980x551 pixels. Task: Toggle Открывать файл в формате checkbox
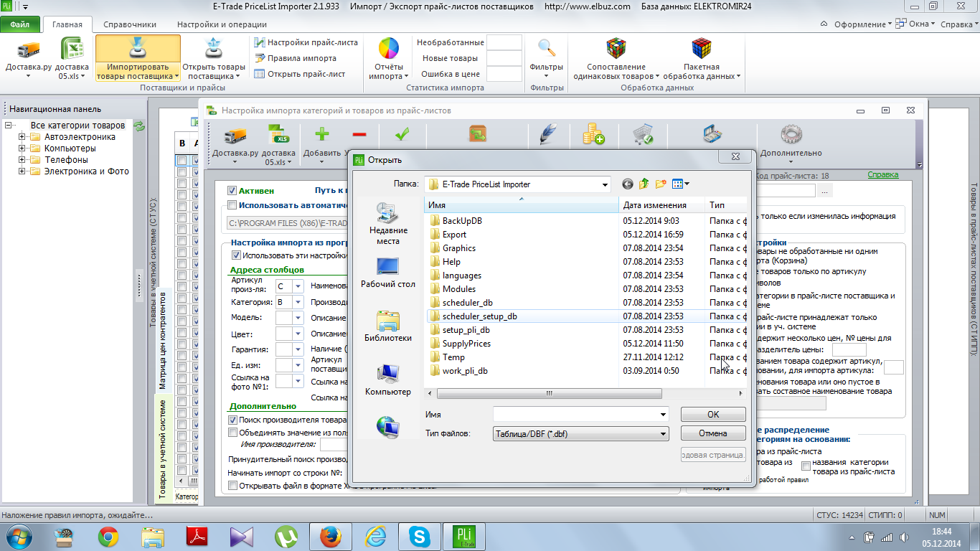click(232, 486)
